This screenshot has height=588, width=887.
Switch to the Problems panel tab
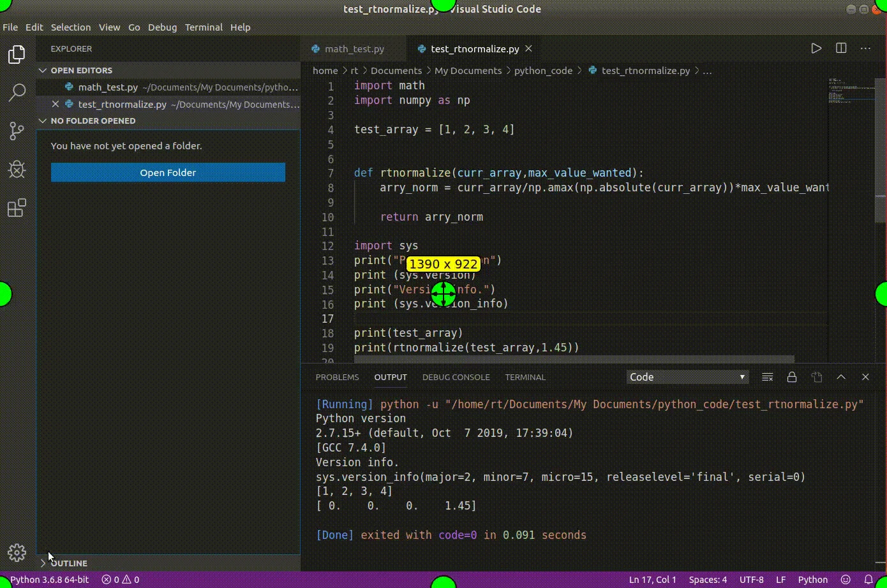click(337, 377)
